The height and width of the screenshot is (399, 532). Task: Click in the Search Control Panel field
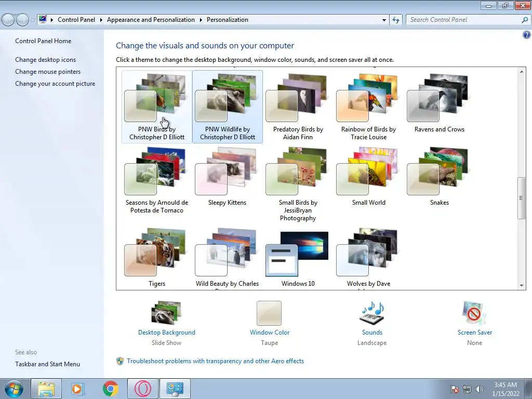[463, 20]
